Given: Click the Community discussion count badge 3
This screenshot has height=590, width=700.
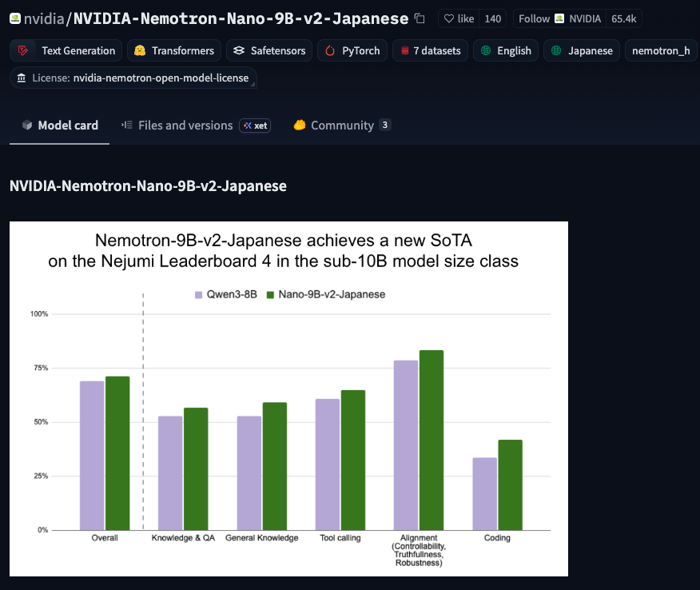Looking at the screenshot, I should [x=385, y=125].
